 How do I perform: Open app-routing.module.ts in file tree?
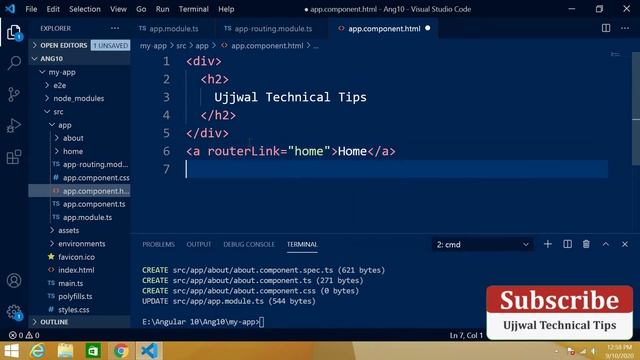pos(80,164)
